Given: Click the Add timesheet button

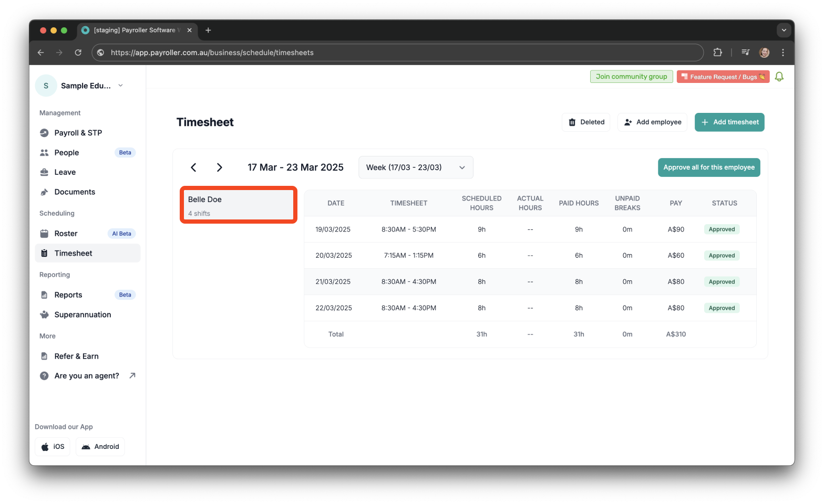Looking at the screenshot, I should coord(729,122).
